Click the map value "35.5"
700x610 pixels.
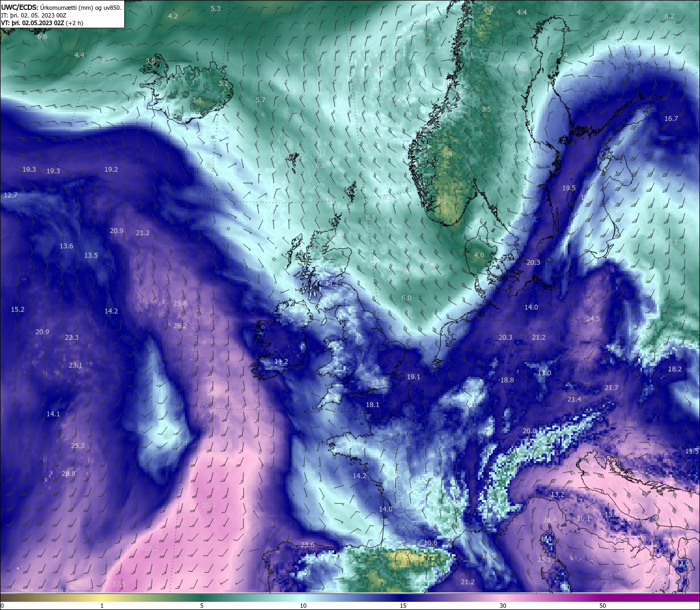point(208,506)
